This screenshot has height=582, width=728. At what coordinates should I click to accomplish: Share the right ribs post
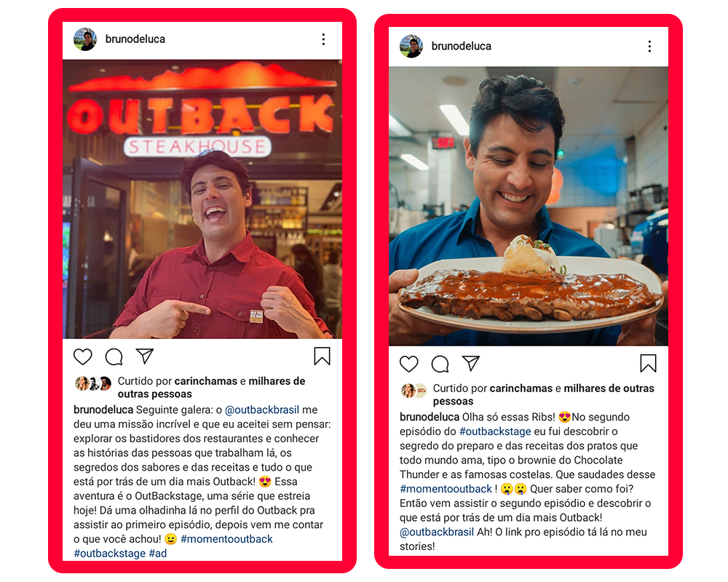471,363
